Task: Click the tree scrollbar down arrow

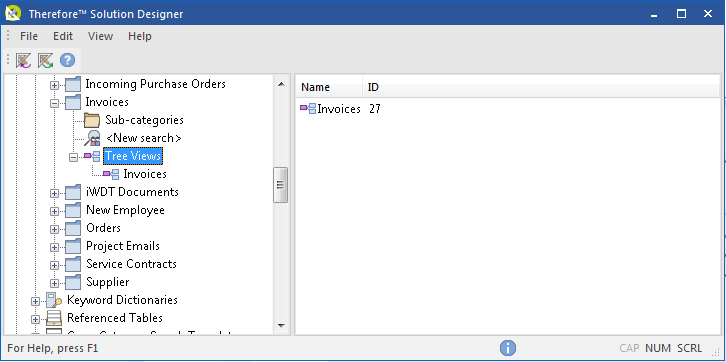Action: click(x=281, y=326)
